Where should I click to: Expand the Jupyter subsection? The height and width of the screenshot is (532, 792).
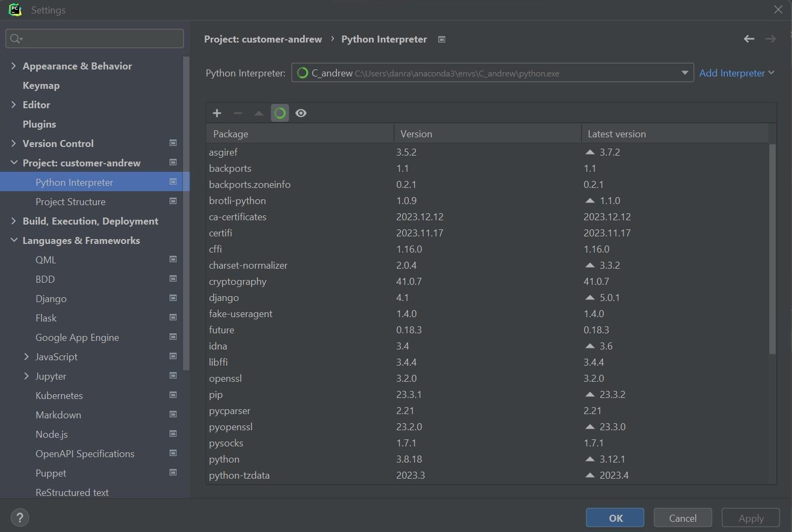26,376
